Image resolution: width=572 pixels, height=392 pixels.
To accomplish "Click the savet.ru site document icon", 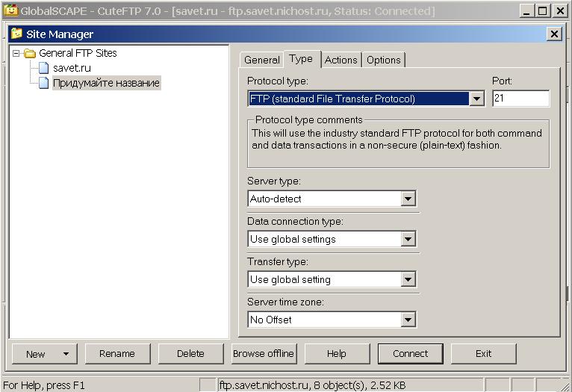I will tap(43, 68).
